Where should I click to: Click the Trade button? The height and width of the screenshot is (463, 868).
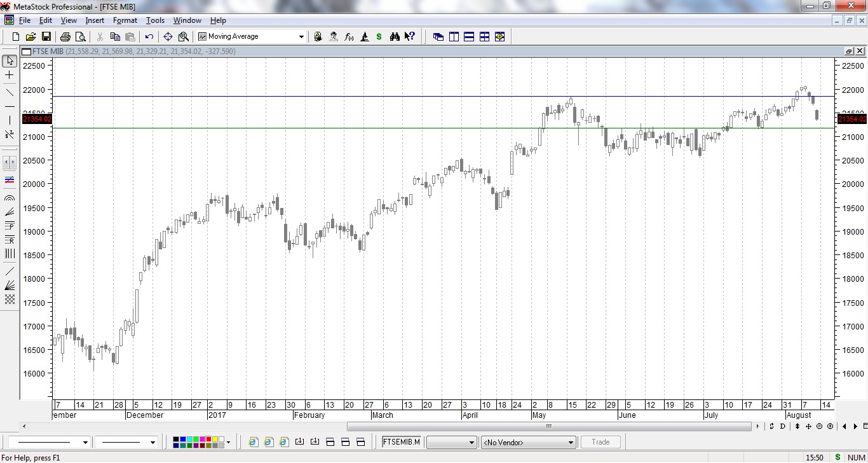600,442
